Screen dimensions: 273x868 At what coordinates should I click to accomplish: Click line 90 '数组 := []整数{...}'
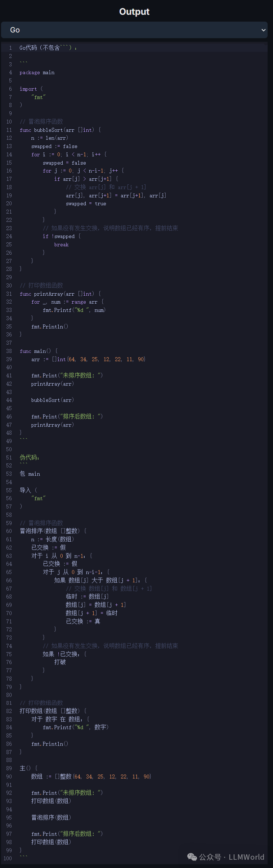click(x=91, y=777)
